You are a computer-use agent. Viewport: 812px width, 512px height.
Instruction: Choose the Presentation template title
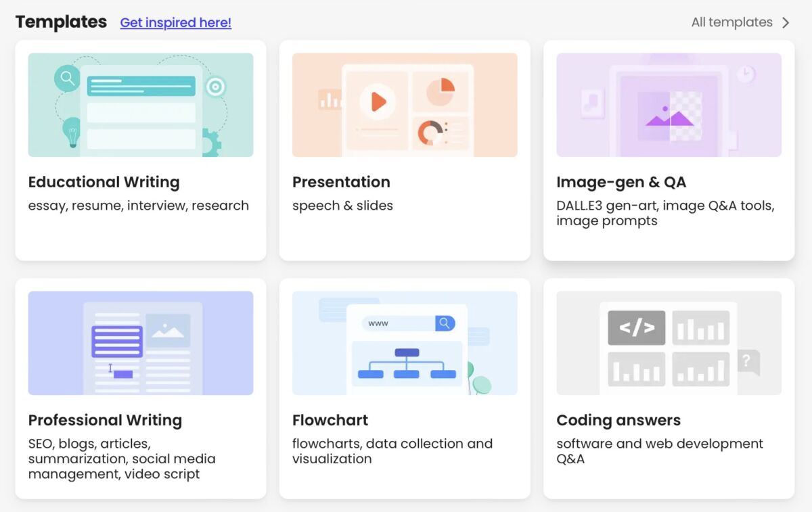pyautogui.click(x=341, y=182)
